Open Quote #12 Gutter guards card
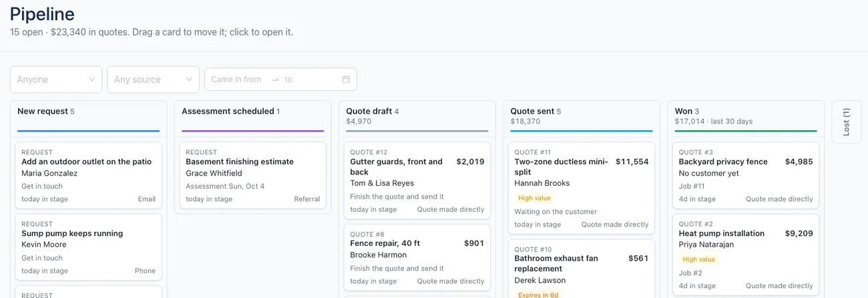 [417, 180]
